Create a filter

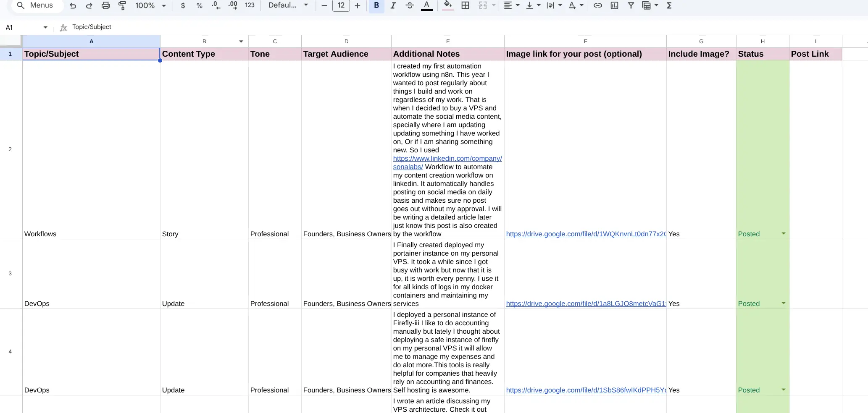click(631, 5)
